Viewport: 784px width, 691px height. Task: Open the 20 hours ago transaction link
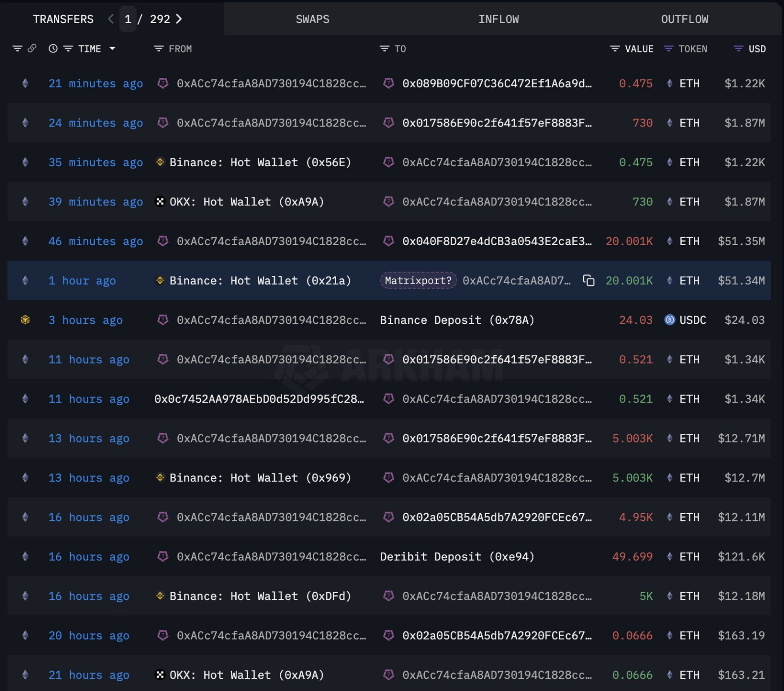[89, 636]
